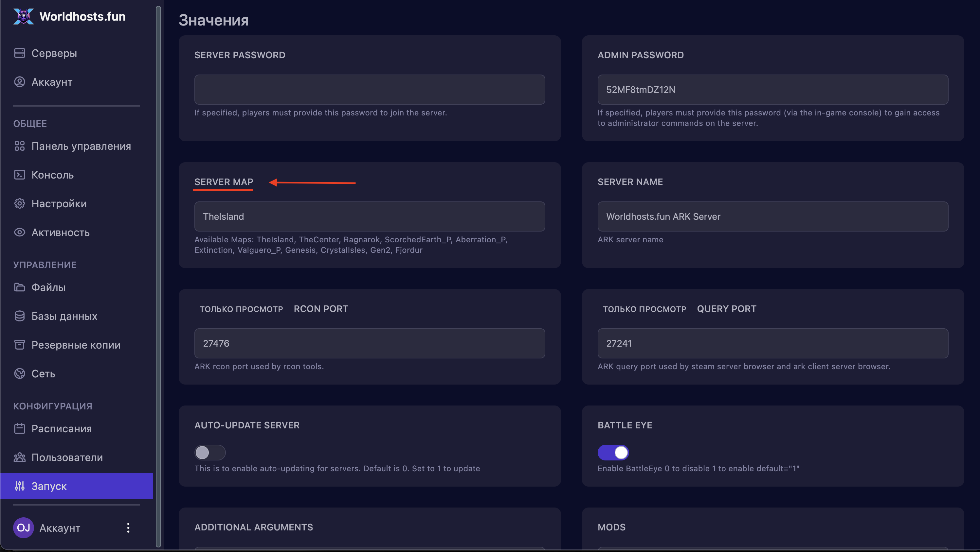980x552 pixels.
Task: Focus the Server Password field
Action: tap(370, 90)
